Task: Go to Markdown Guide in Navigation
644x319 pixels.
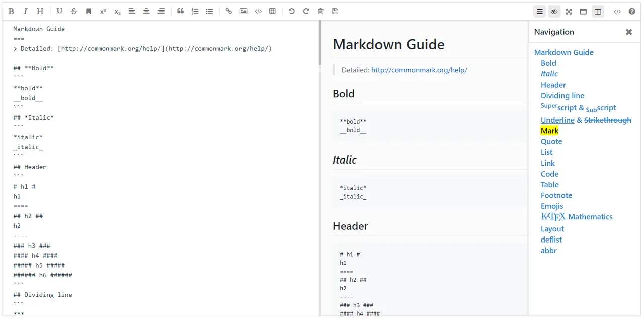Action: [563, 52]
